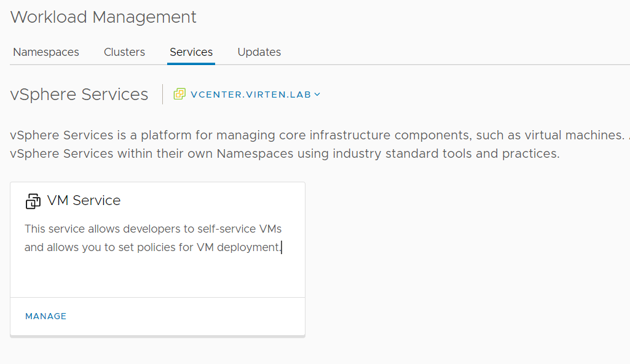
Task: Go to the Updates tab
Action: (259, 52)
